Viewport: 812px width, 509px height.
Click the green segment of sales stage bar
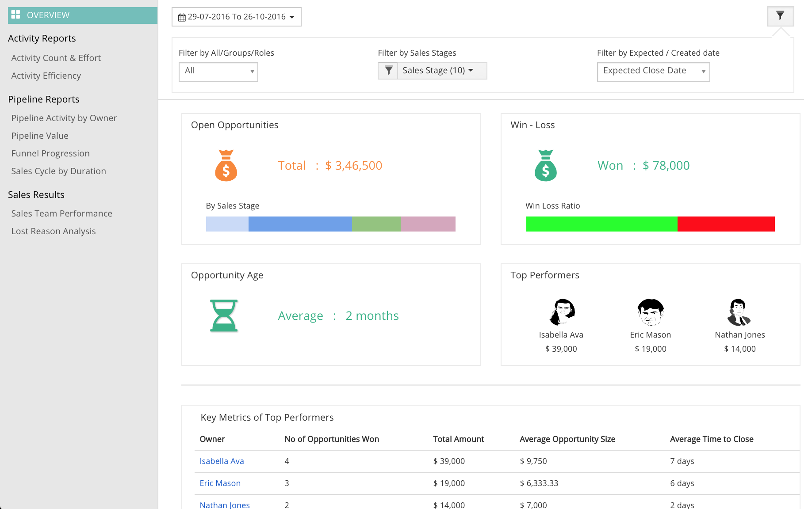click(376, 224)
